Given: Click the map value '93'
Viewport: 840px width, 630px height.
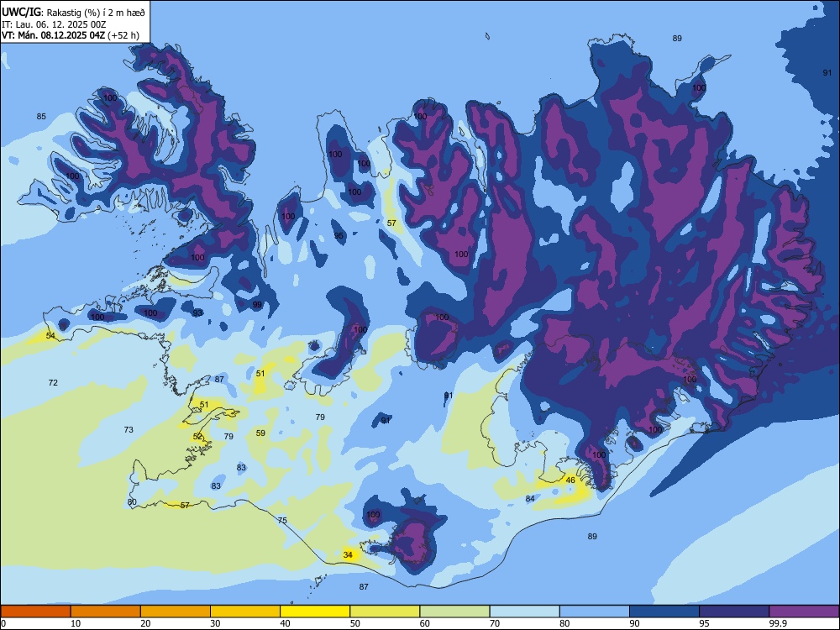Looking at the screenshot, I should point(197,312).
